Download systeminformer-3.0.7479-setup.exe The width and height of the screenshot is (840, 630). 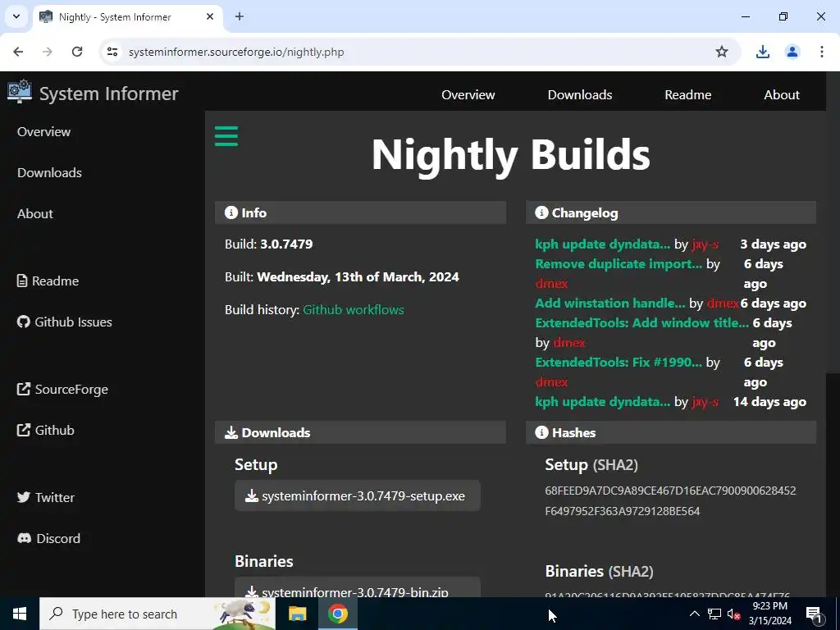click(x=358, y=496)
